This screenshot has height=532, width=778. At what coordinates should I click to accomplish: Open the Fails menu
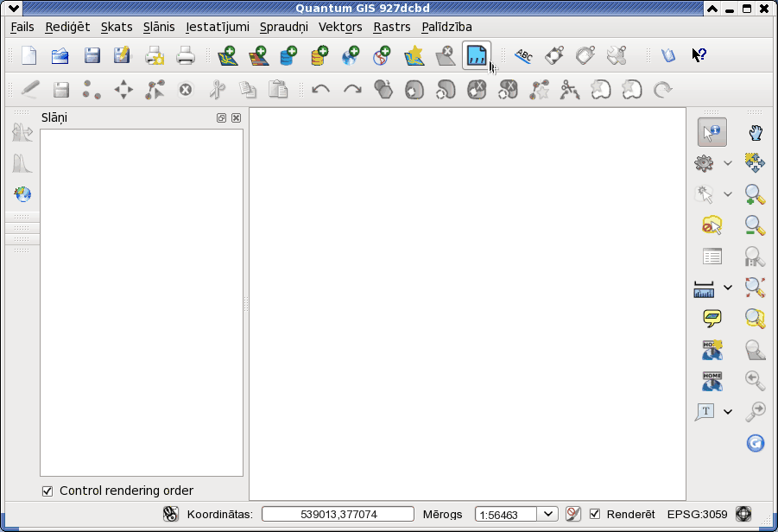(x=22, y=27)
